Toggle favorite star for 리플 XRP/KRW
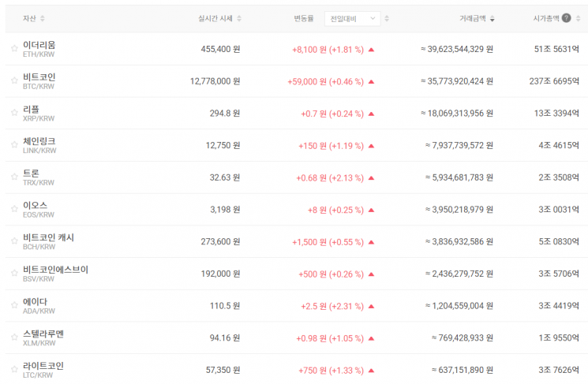 pos(14,113)
